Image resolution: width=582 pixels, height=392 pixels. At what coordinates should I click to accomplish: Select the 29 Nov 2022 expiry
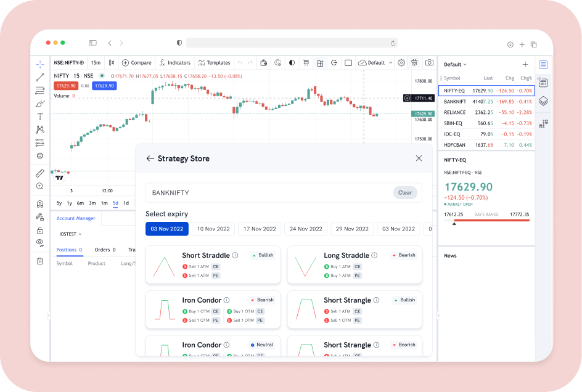click(x=352, y=229)
